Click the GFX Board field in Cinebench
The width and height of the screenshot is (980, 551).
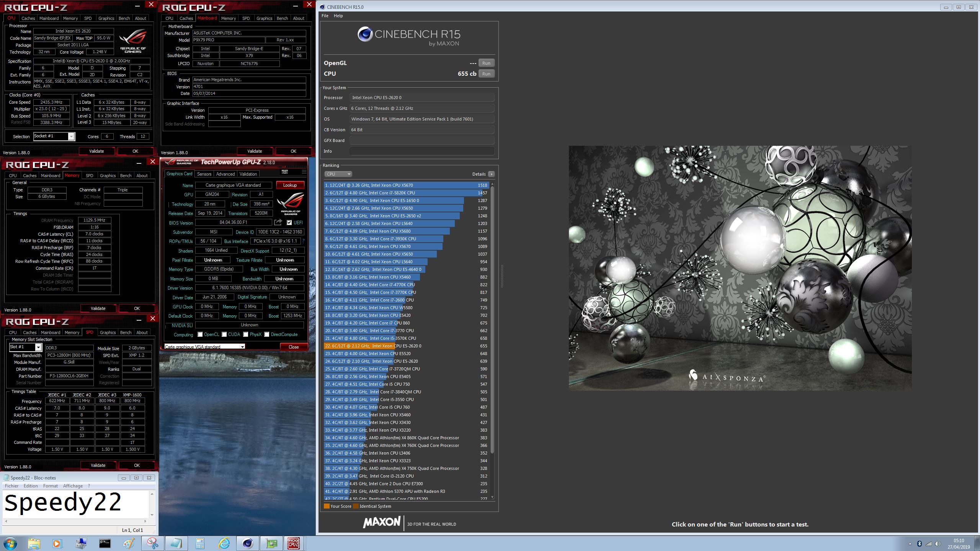[422, 140]
